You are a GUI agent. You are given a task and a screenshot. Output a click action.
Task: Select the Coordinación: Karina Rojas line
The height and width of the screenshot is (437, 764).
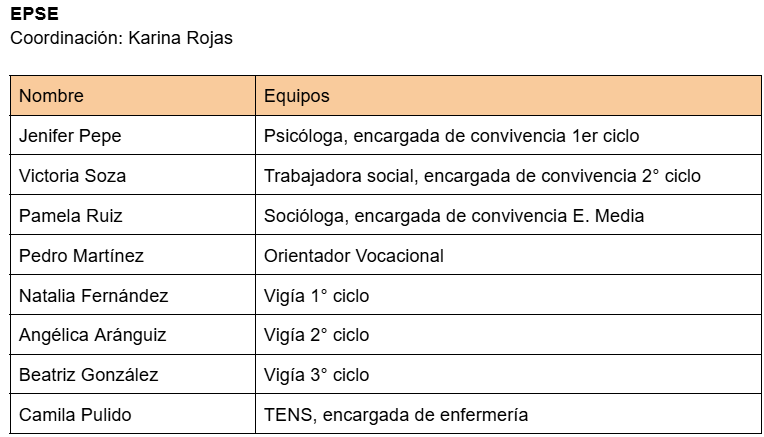(x=121, y=38)
